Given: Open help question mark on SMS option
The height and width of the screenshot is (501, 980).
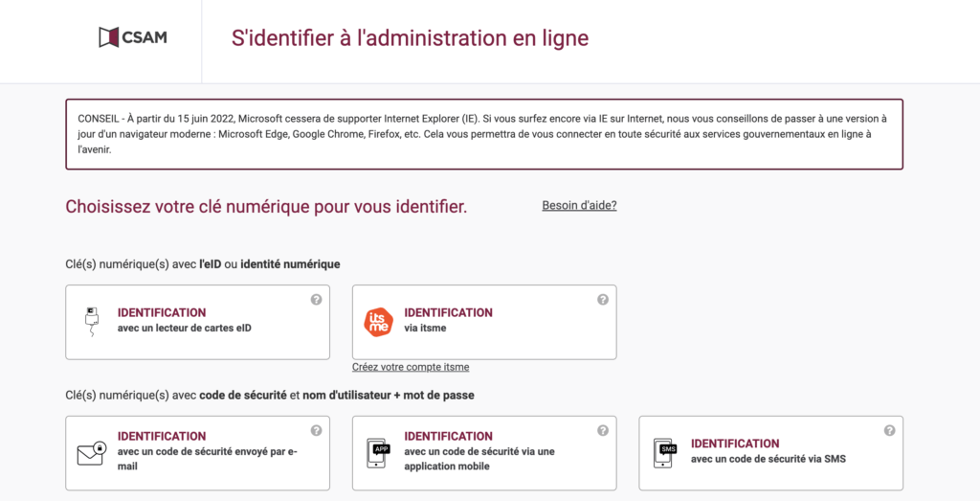Looking at the screenshot, I should point(889,430).
